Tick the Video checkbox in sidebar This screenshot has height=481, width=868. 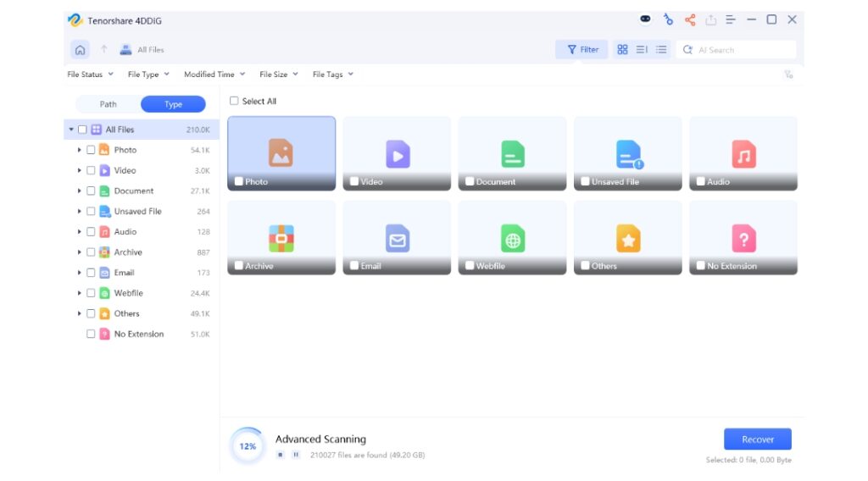(91, 170)
